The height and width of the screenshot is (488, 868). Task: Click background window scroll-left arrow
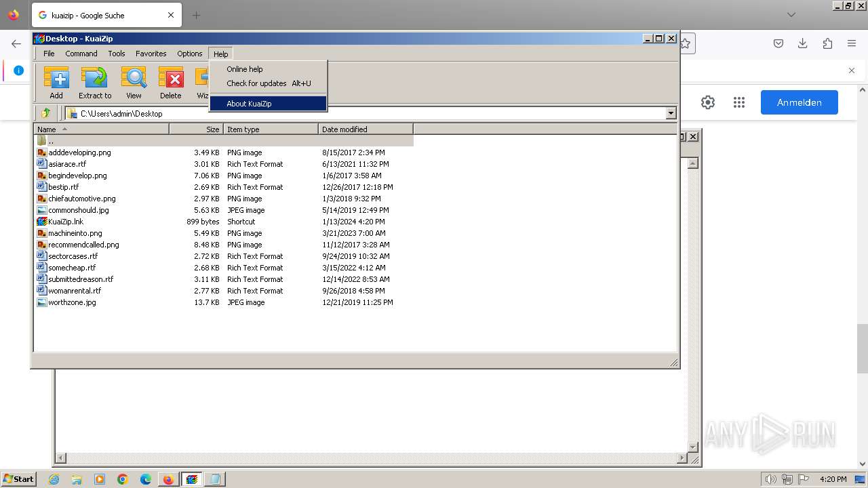click(60, 459)
